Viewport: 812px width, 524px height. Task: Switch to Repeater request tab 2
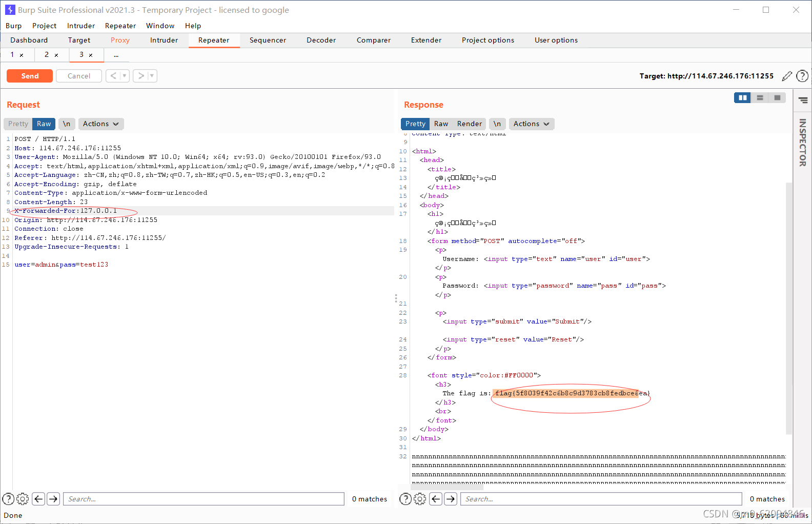(47, 55)
